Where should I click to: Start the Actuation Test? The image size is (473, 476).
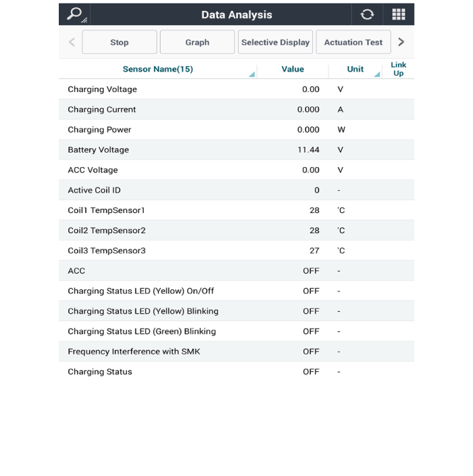[x=353, y=42]
